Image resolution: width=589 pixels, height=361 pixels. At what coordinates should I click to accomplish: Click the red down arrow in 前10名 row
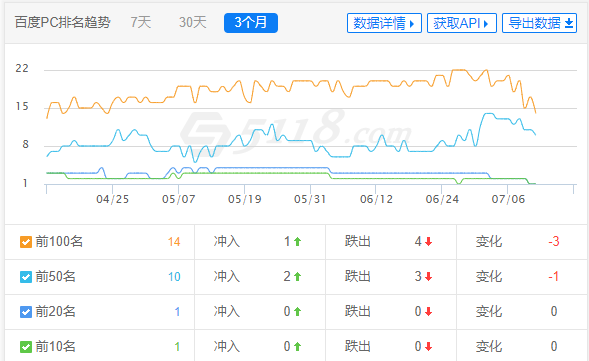[428, 346]
